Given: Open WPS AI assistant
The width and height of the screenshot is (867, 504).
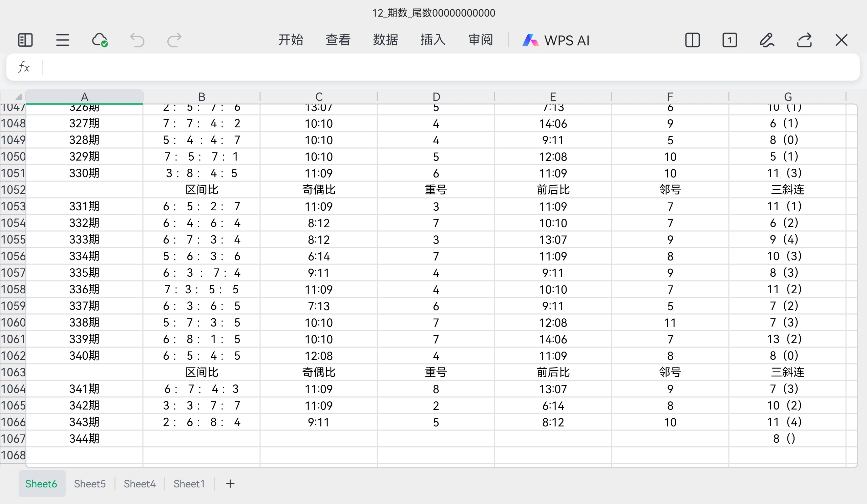Looking at the screenshot, I should tap(556, 40).
